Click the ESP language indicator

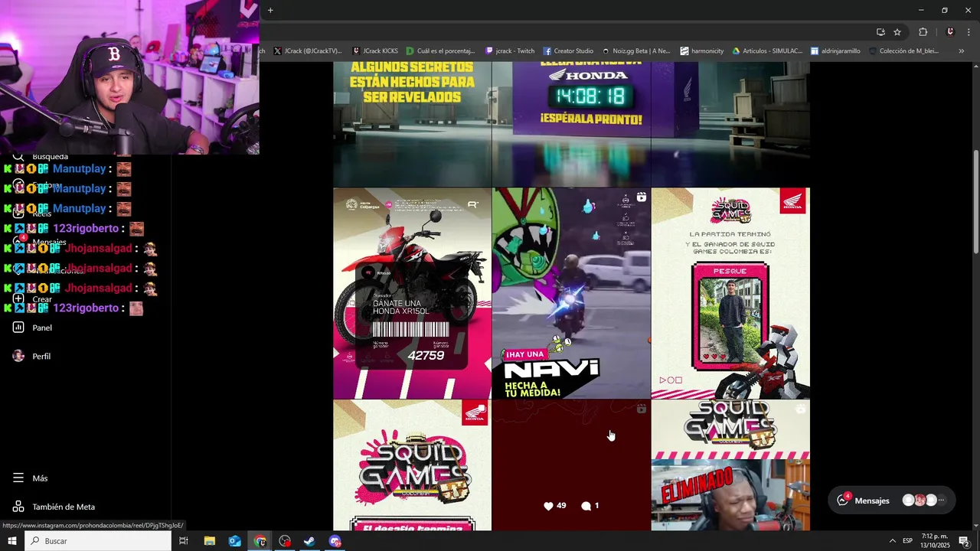coord(908,541)
